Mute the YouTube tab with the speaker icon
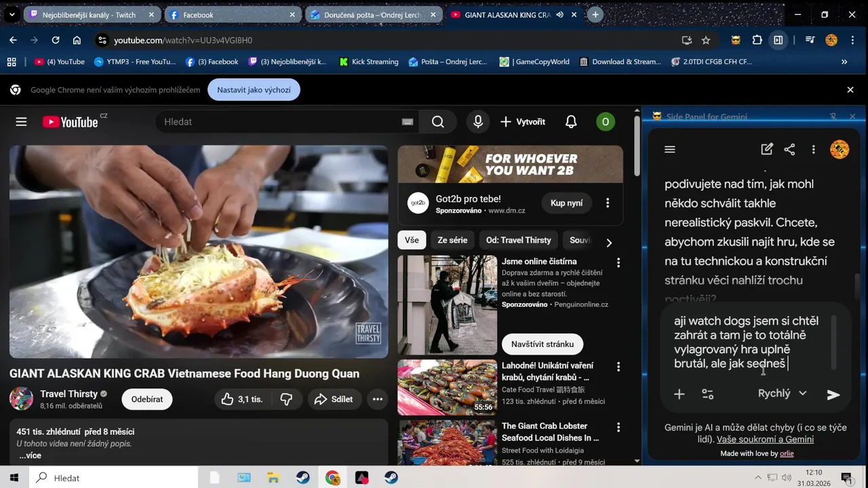The height and width of the screenshot is (488, 868). pos(559,14)
